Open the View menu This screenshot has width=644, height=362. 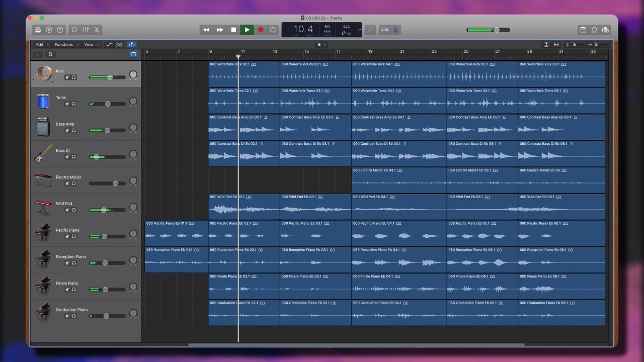[x=91, y=44]
